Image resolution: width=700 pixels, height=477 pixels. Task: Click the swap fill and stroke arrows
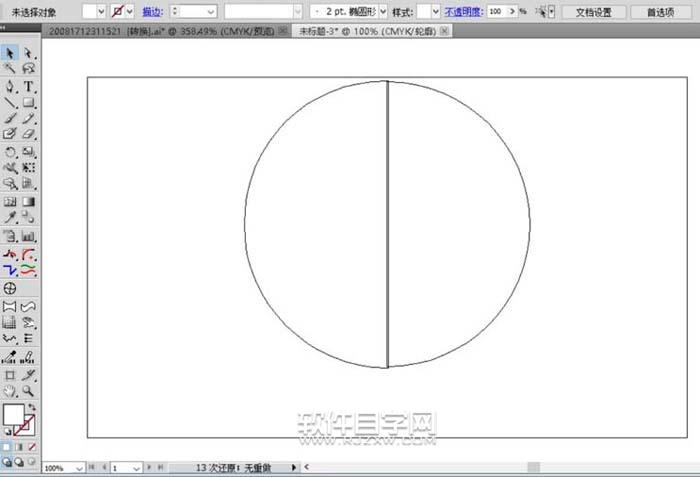tap(32, 407)
